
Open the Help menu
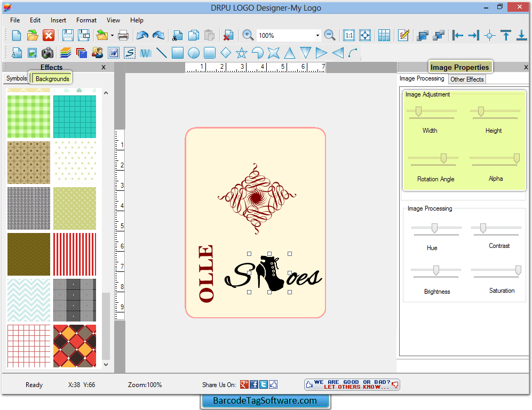(137, 20)
